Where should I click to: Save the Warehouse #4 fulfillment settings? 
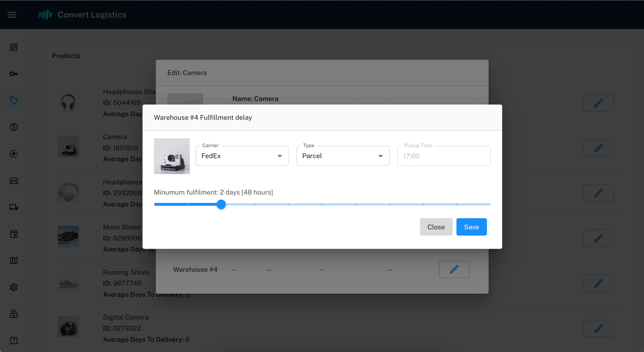pos(471,227)
